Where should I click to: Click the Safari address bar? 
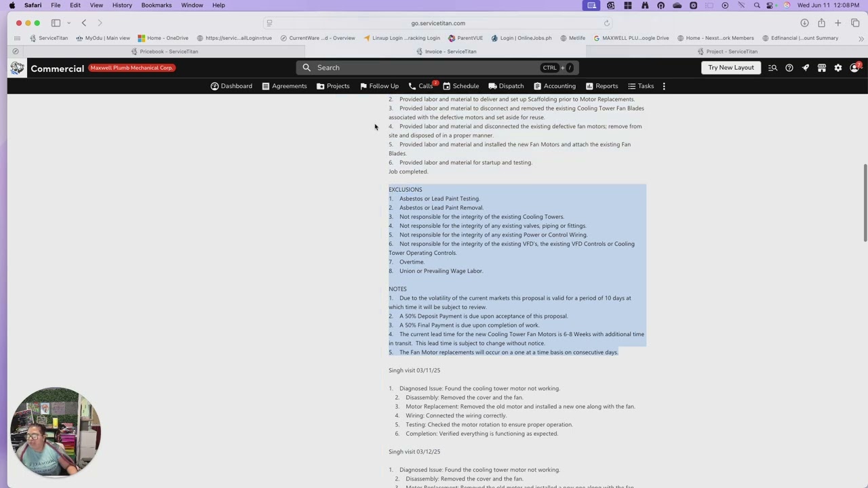(438, 23)
